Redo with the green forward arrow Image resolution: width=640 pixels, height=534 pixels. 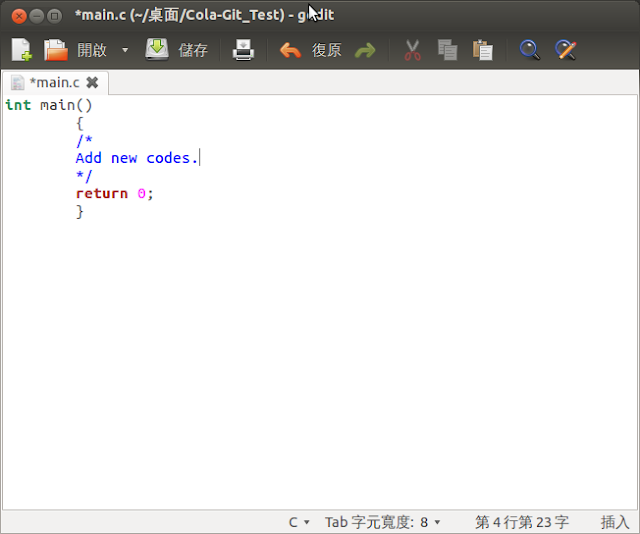[x=365, y=51]
